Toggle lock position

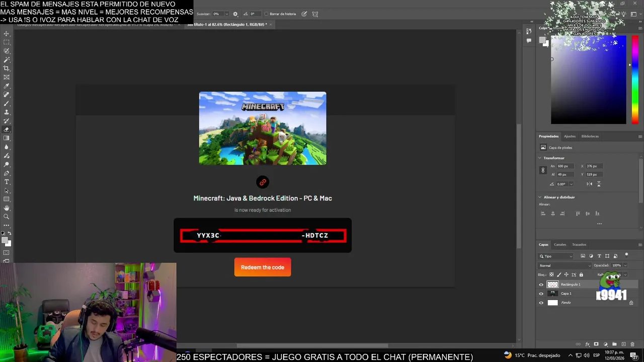566,275
